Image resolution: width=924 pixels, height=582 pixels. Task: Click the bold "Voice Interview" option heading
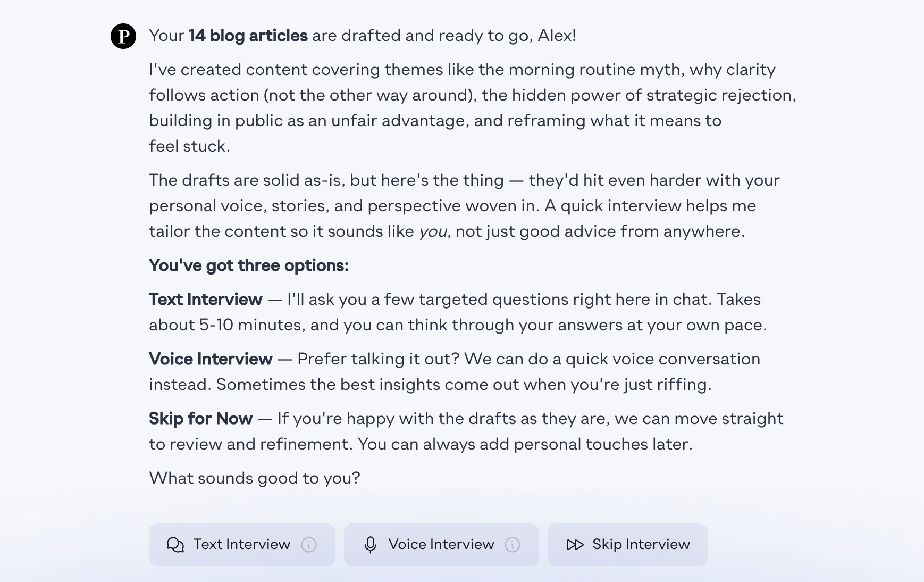(211, 359)
